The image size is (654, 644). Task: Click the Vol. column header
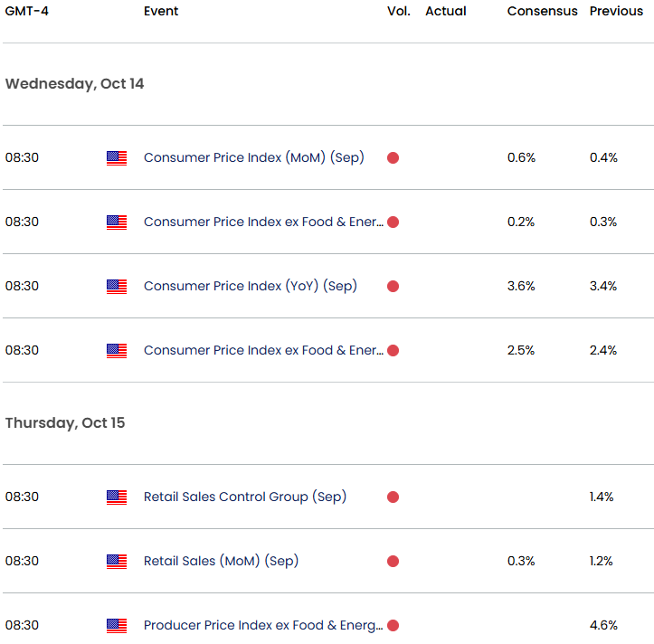pyautogui.click(x=399, y=11)
